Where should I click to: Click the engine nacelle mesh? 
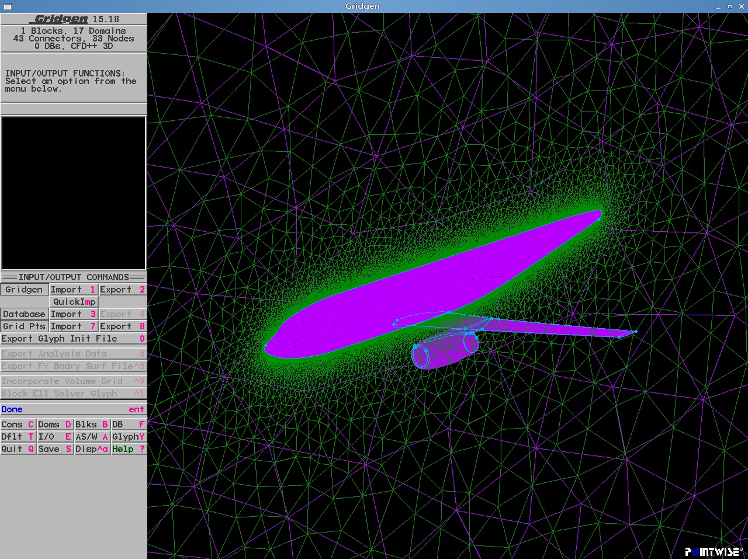445,351
